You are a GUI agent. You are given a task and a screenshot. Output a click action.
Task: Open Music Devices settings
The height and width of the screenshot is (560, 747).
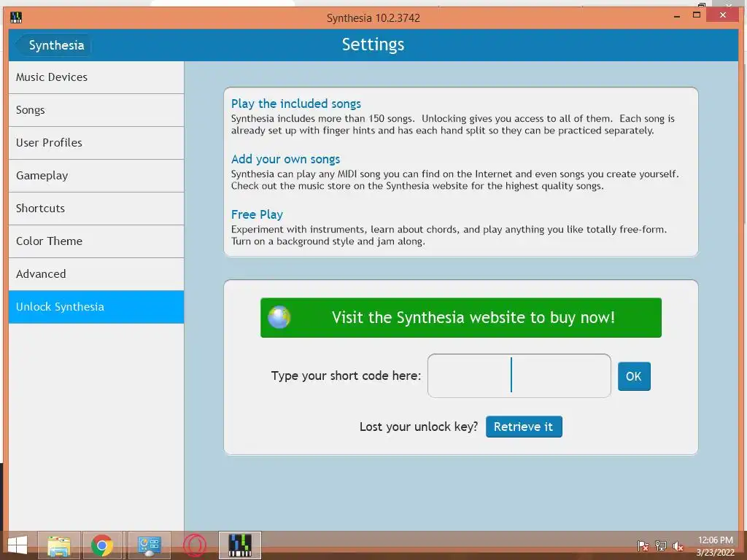click(x=96, y=77)
